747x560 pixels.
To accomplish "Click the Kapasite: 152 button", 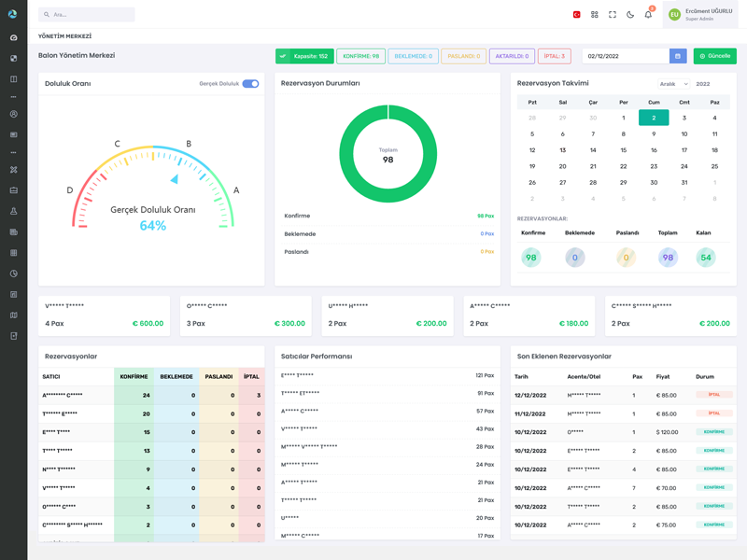I will pyautogui.click(x=304, y=56).
